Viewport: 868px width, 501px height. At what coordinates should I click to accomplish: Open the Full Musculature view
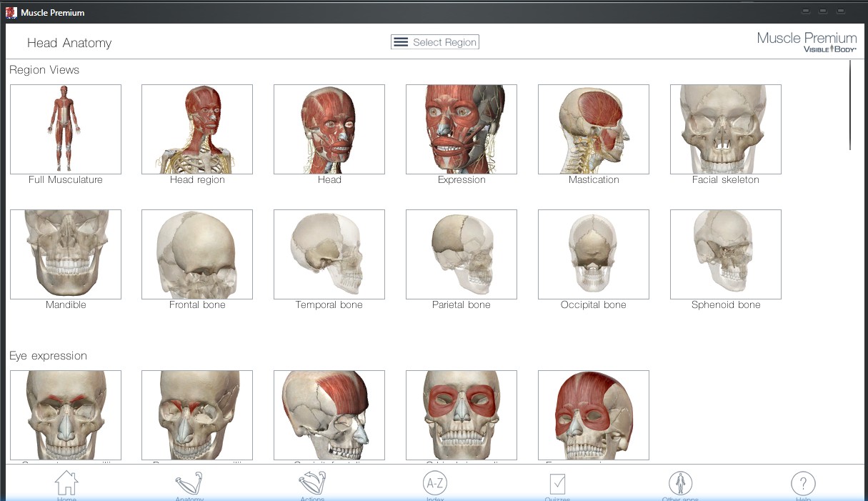(x=66, y=129)
